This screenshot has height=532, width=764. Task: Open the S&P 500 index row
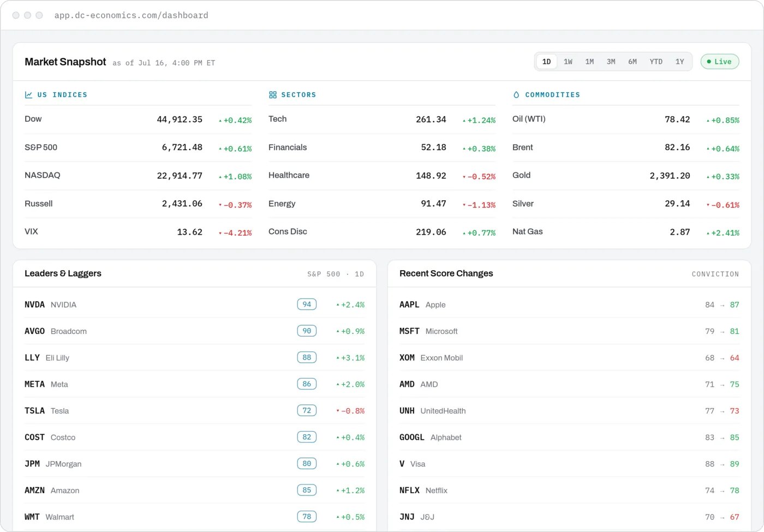pos(138,148)
